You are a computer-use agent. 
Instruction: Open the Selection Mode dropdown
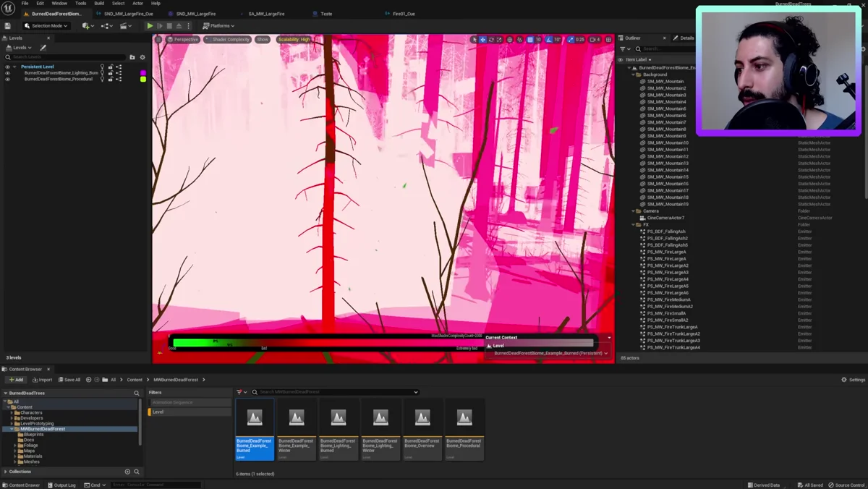tap(47, 26)
